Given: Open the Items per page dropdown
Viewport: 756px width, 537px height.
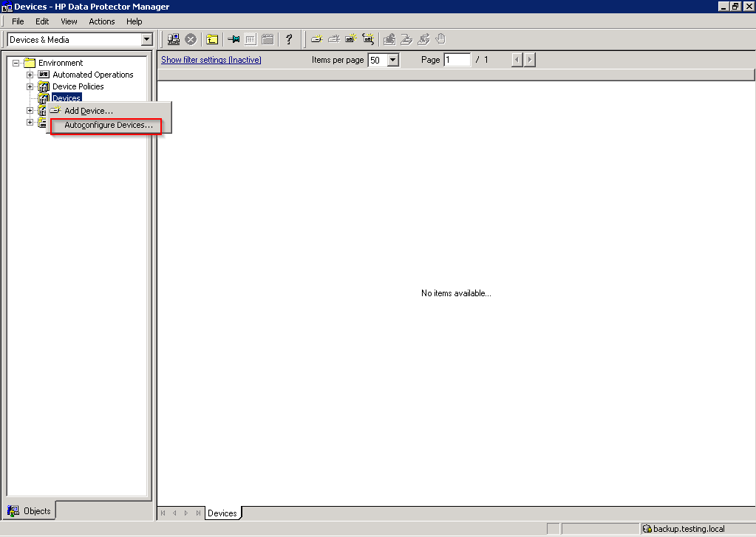Looking at the screenshot, I should [392, 61].
